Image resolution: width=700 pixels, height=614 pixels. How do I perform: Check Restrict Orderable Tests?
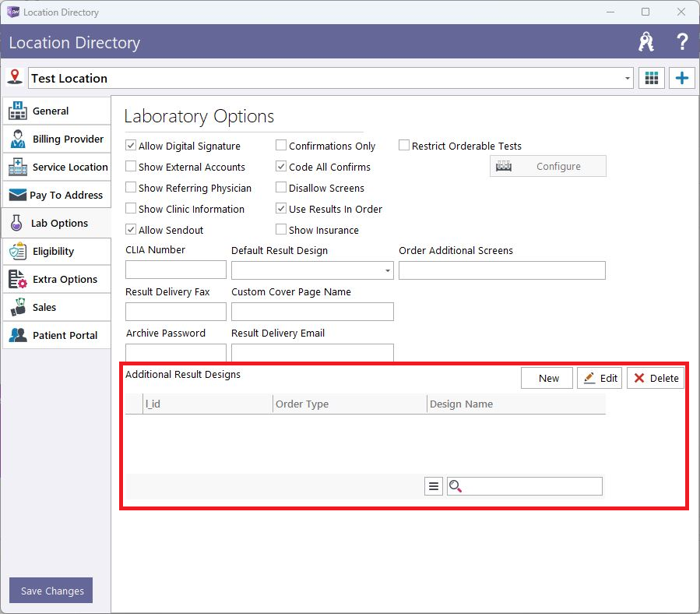(x=404, y=146)
